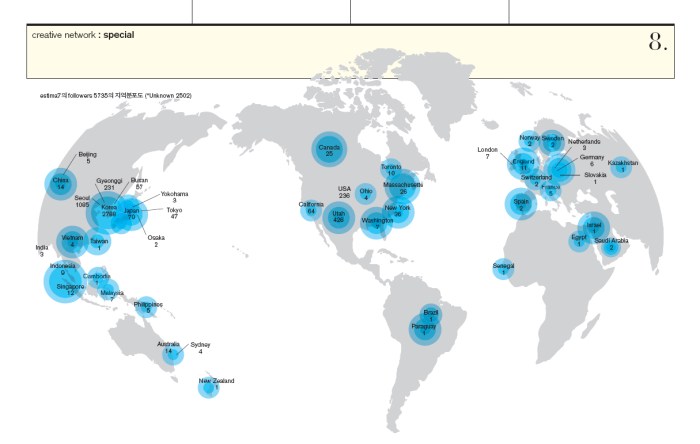
Task: Click the 'creative network : special' heading
Action: (82, 35)
